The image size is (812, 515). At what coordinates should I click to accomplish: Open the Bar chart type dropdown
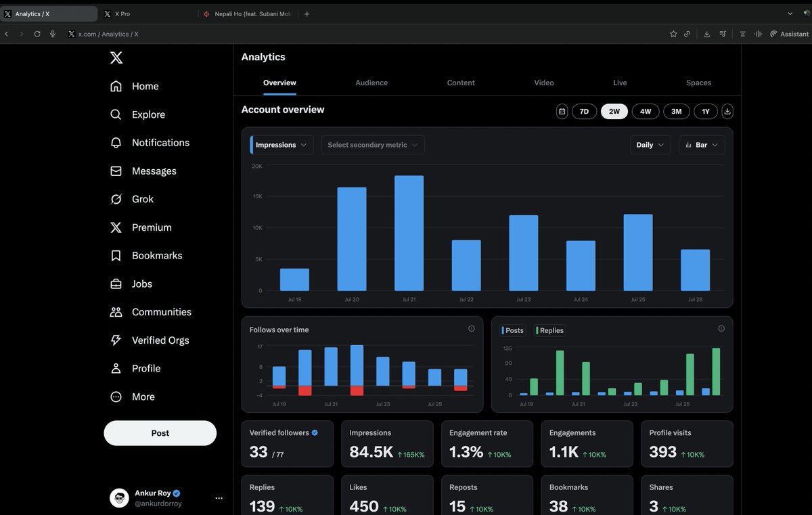702,145
